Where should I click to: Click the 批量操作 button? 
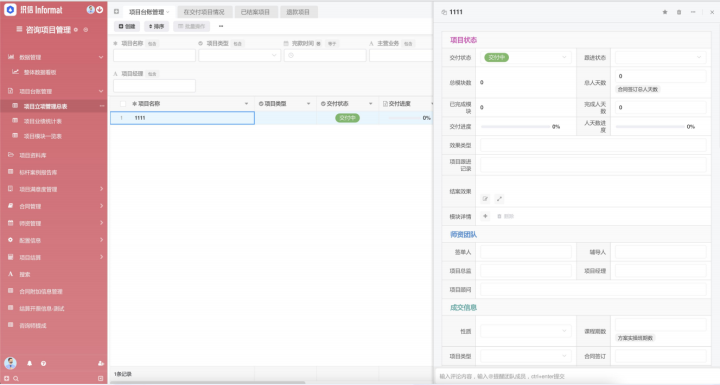(191, 26)
